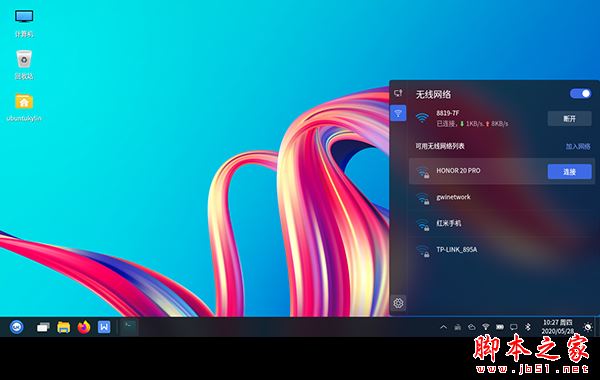Click the Wi-Fi tray icon
The width and height of the screenshot is (600, 380).
[x=486, y=327]
